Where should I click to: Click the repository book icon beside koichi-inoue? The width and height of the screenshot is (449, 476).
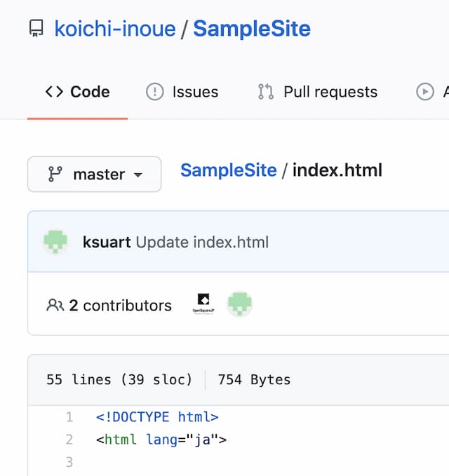click(36, 29)
